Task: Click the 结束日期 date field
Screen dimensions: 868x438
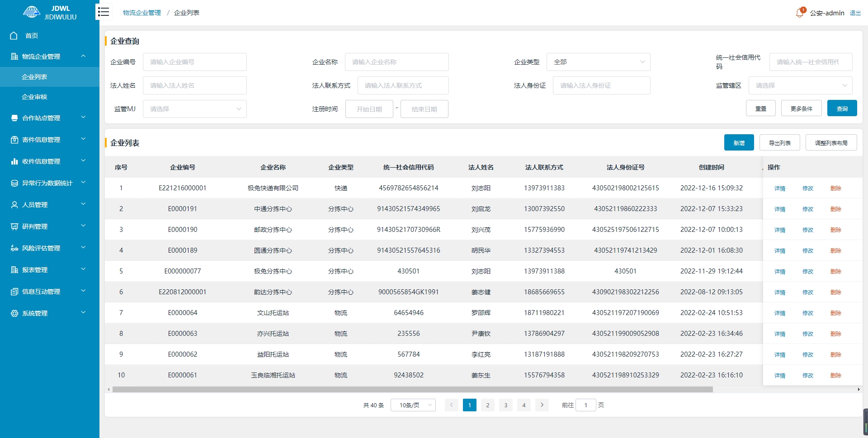Action: (425, 109)
